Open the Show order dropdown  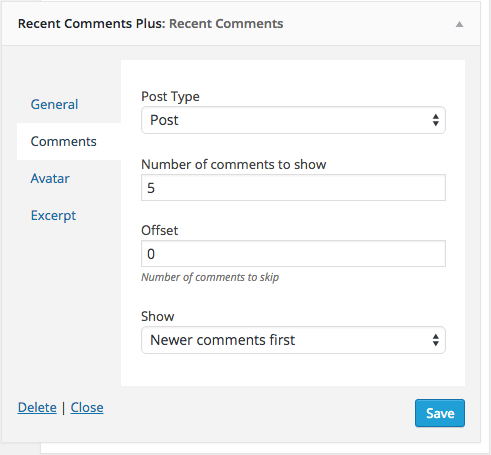point(293,340)
